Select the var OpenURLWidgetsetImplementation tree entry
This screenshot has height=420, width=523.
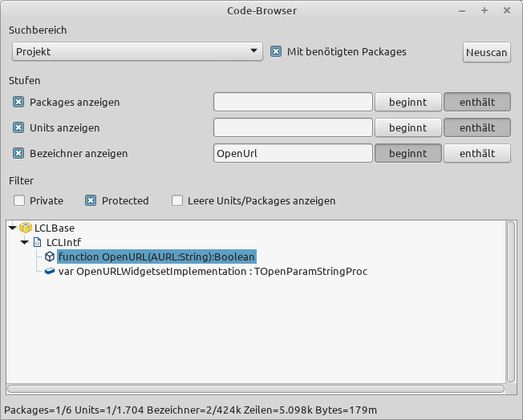click(213, 272)
